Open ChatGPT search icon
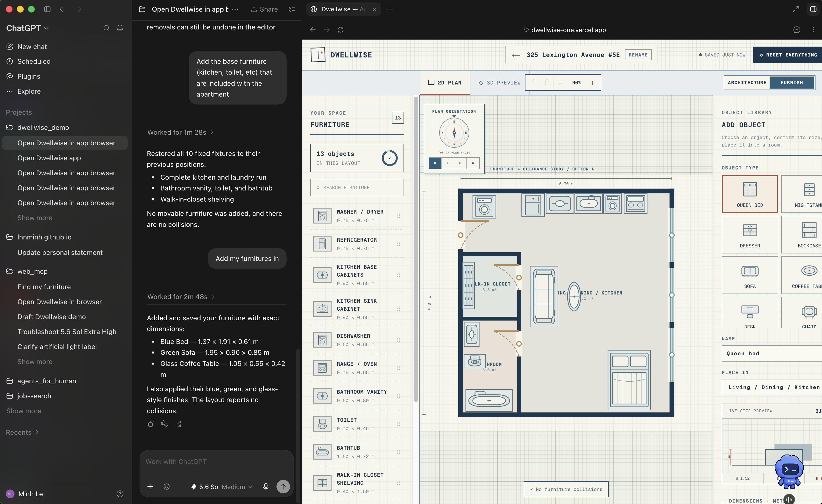822x504 pixels. click(x=106, y=28)
